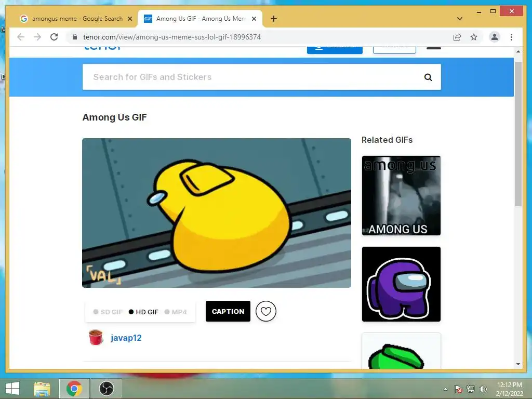The image size is (532, 399).
Task: Click the main yellow Among Us GIF
Action: point(217,212)
